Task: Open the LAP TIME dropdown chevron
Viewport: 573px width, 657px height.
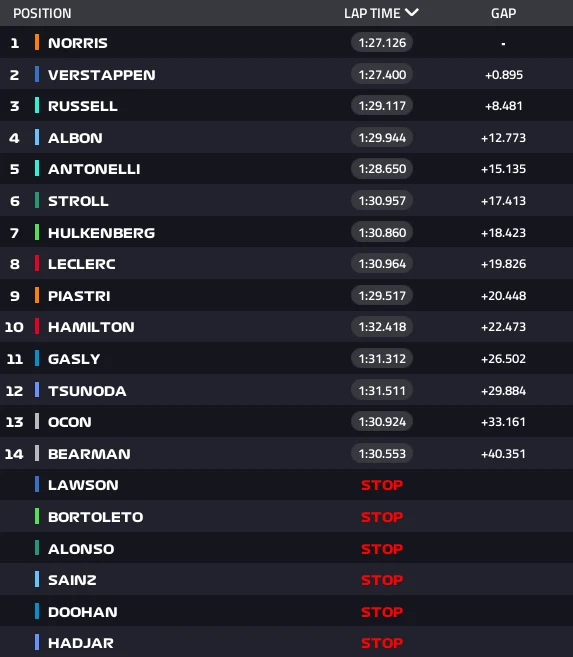Action: pyautogui.click(x=412, y=13)
